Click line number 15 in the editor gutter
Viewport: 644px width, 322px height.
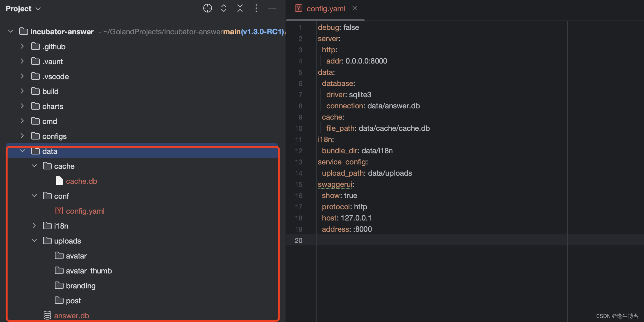pyautogui.click(x=299, y=184)
